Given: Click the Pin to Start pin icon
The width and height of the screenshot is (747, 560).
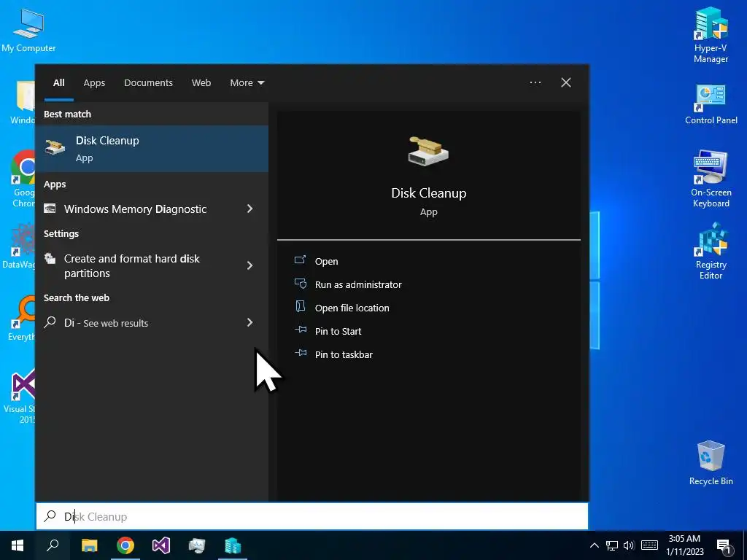Looking at the screenshot, I should [x=300, y=330].
